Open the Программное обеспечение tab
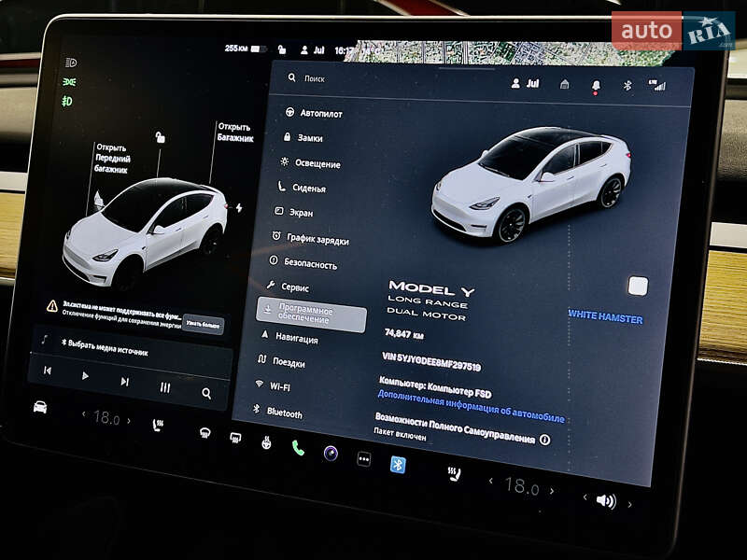747x560 pixels. (308, 311)
